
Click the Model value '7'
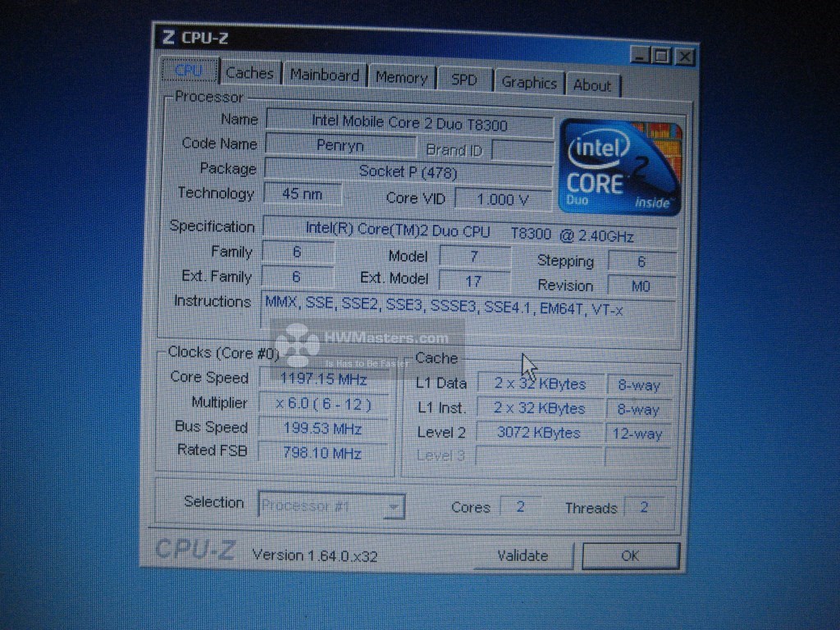click(474, 257)
